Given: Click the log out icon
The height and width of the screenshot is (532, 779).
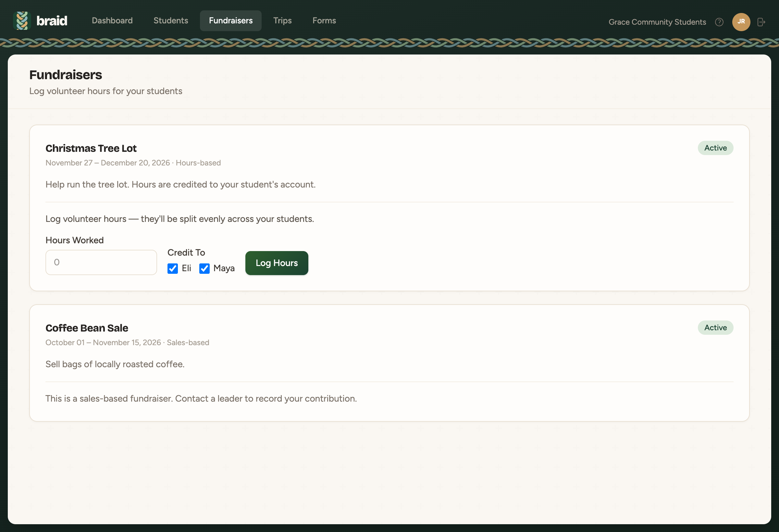Looking at the screenshot, I should (761, 22).
